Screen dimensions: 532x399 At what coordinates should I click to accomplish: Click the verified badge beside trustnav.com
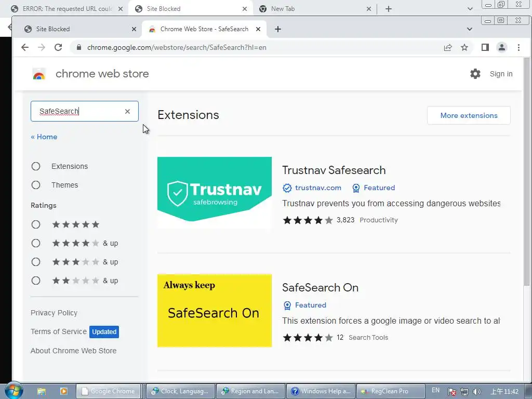(287, 188)
